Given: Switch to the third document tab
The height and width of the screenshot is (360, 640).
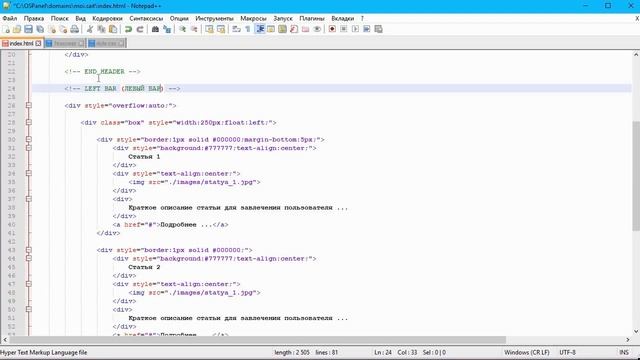Looking at the screenshot, I should coord(106,43).
